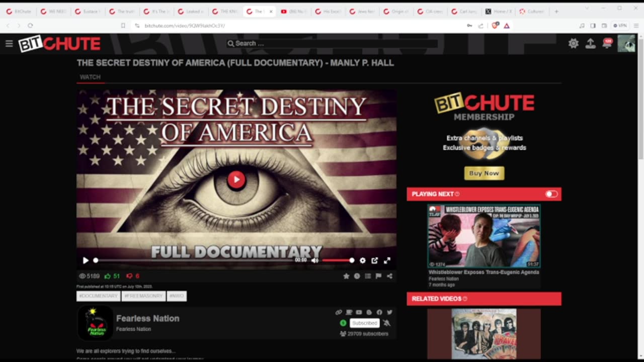Dislike the video with thumbs-down
Screen dimensions: 644x362
coord(129,276)
